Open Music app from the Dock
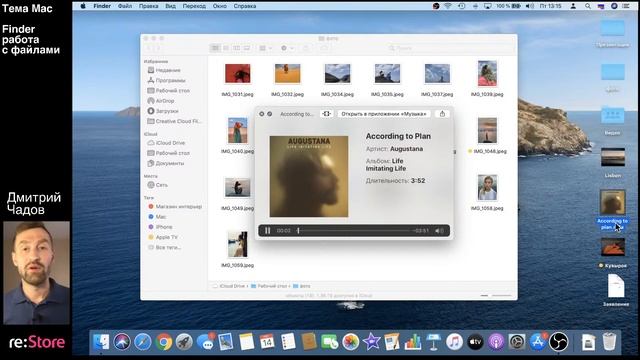Viewport: 640px width, 360px height. (454, 342)
